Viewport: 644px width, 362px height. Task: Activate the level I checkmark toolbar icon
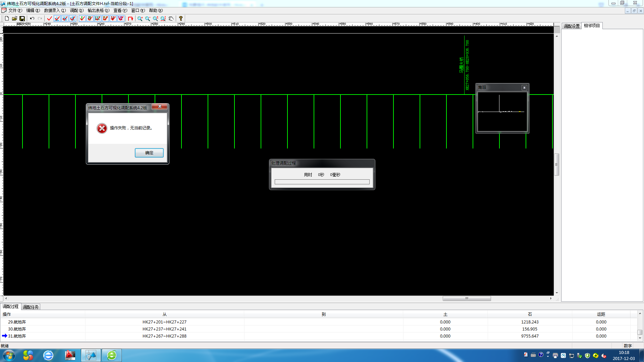[x=83, y=18]
